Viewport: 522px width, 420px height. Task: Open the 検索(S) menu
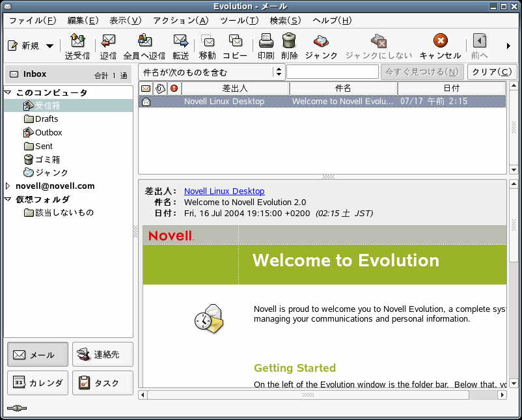pos(285,21)
